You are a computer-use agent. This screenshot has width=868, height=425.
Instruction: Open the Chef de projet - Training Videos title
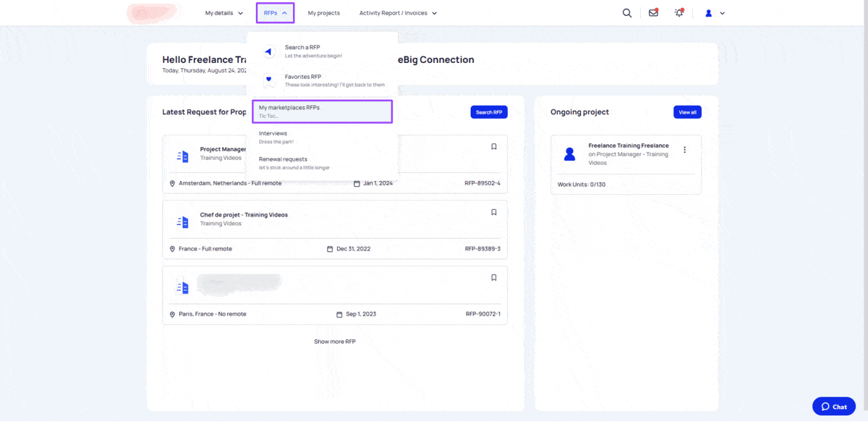coord(244,215)
